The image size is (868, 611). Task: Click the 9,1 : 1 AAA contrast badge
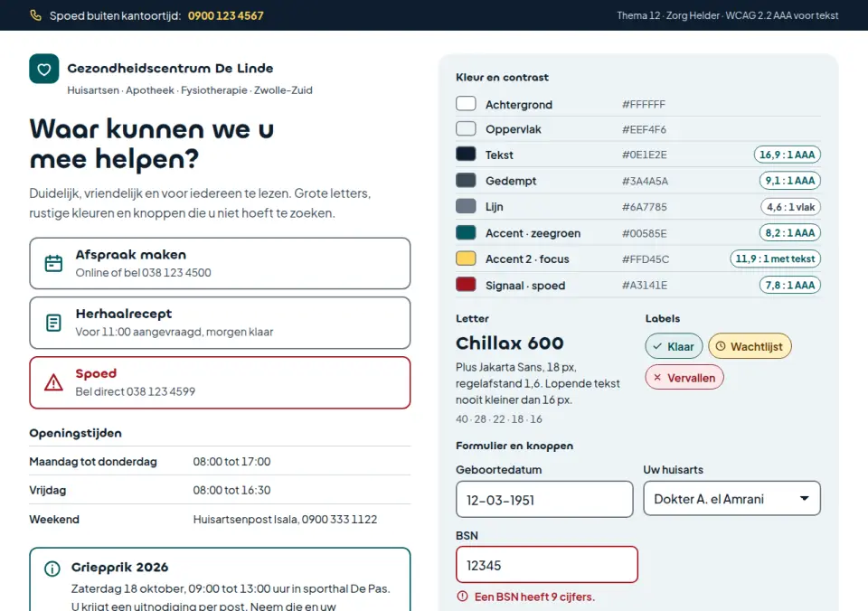[790, 181]
